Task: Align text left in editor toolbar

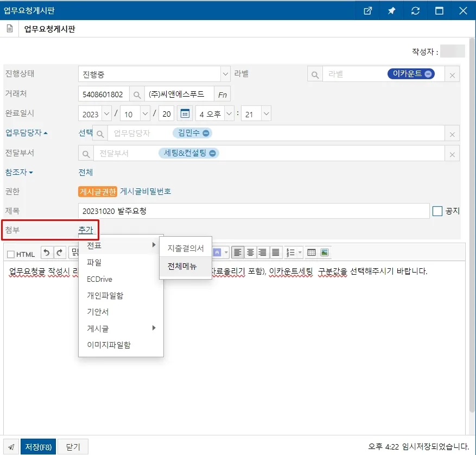Action: (x=237, y=252)
